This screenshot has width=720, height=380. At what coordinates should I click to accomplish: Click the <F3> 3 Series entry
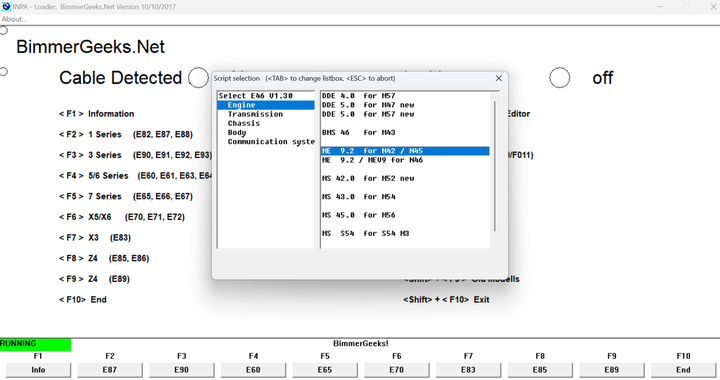tap(135, 155)
